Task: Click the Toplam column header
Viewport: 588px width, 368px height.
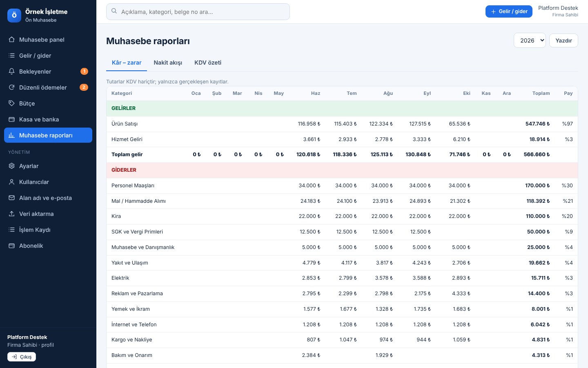Action: click(x=541, y=93)
